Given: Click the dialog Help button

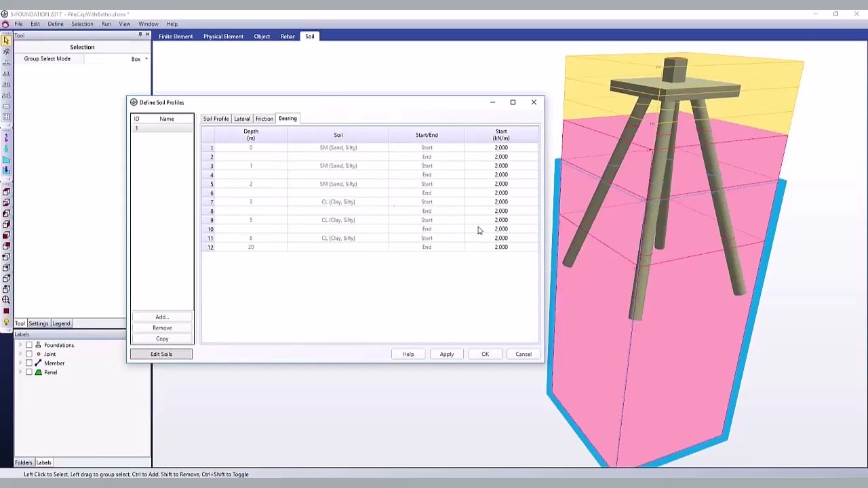Looking at the screenshot, I should pyautogui.click(x=408, y=354).
